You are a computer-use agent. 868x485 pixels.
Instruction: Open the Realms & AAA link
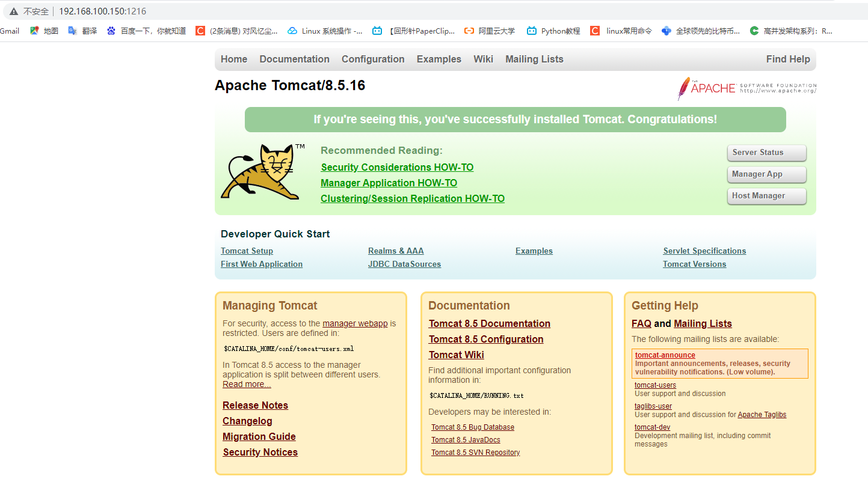click(x=396, y=251)
